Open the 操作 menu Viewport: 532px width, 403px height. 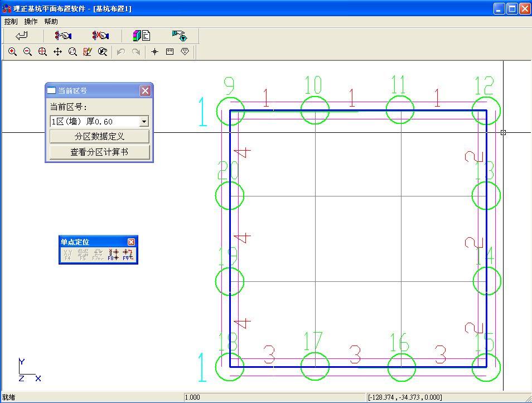pyautogui.click(x=31, y=21)
